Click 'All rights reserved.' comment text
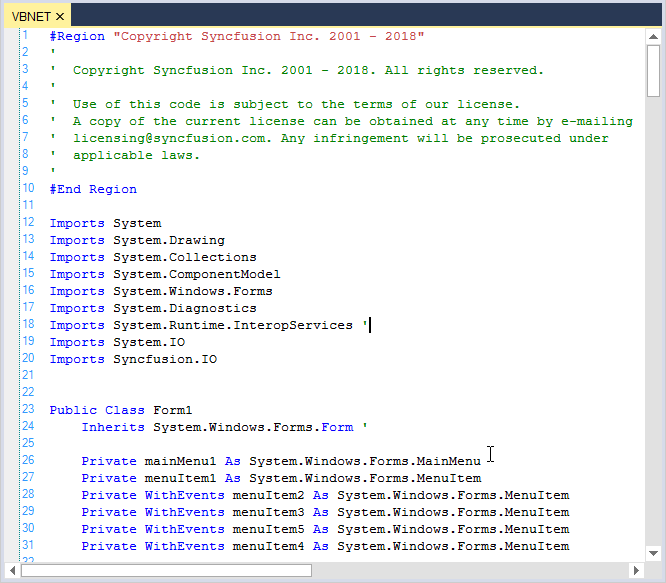This screenshot has width=666, height=583. [x=464, y=70]
